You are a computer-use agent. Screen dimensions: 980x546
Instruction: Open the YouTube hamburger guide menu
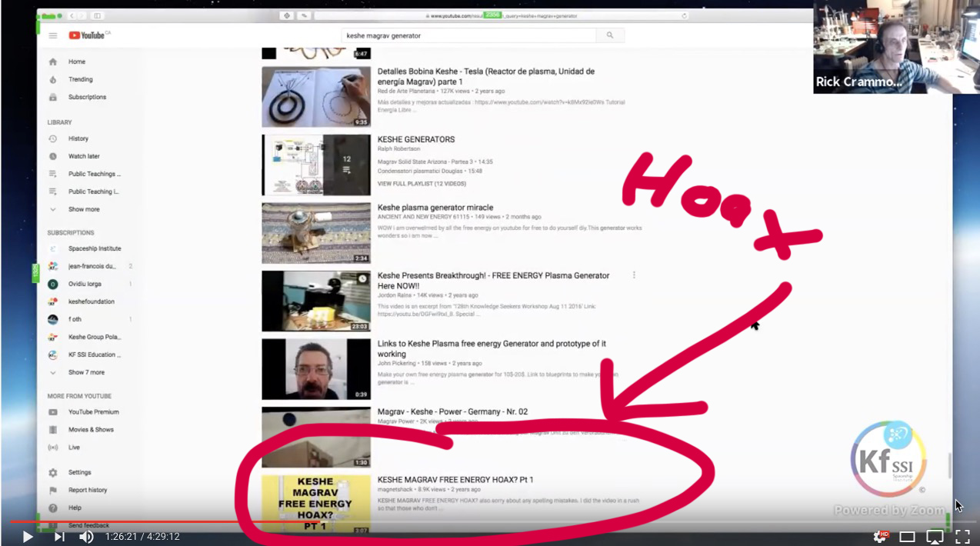53,35
